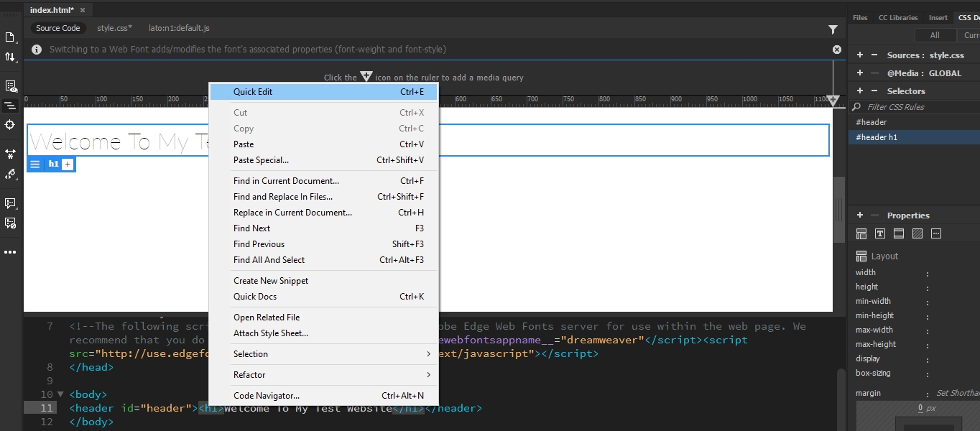Switch CSS Designer to All mode
This screenshot has height=431, width=980.
tap(935, 35)
